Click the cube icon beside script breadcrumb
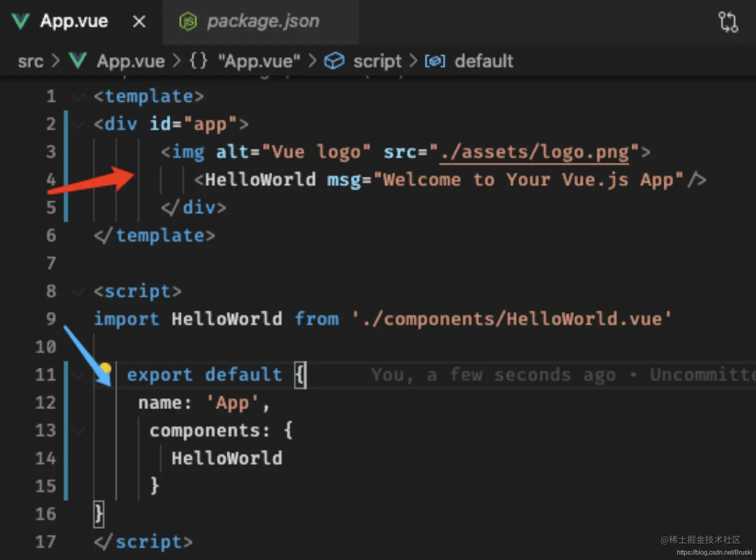This screenshot has height=560, width=756. [334, 61]
